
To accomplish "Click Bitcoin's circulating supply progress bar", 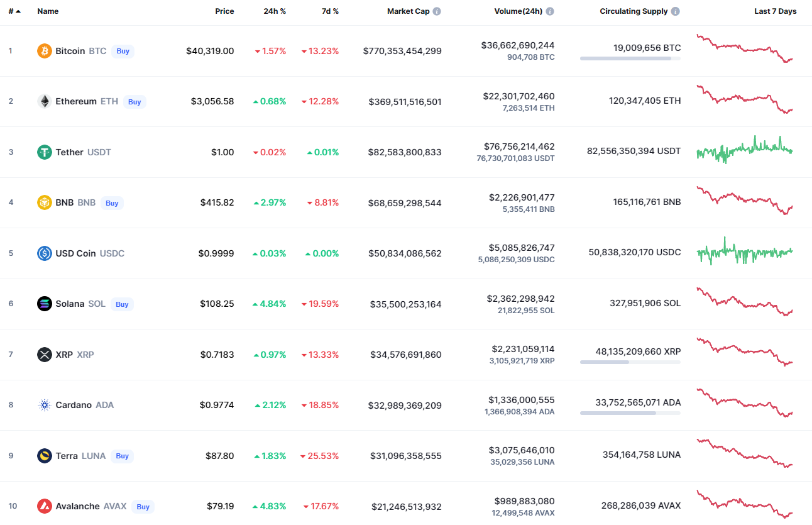I will (x=630, y=58).
